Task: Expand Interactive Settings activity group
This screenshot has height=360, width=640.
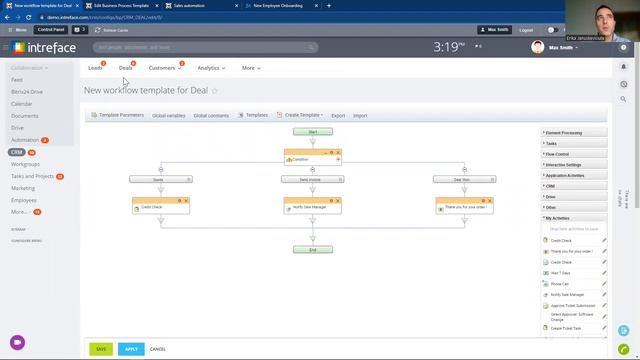Action: coord(574,164)
